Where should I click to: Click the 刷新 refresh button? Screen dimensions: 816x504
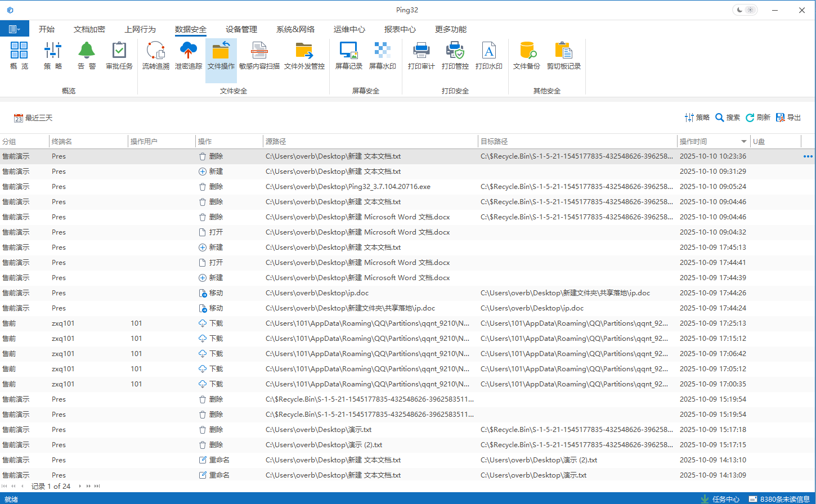click(x=757, y=118)
